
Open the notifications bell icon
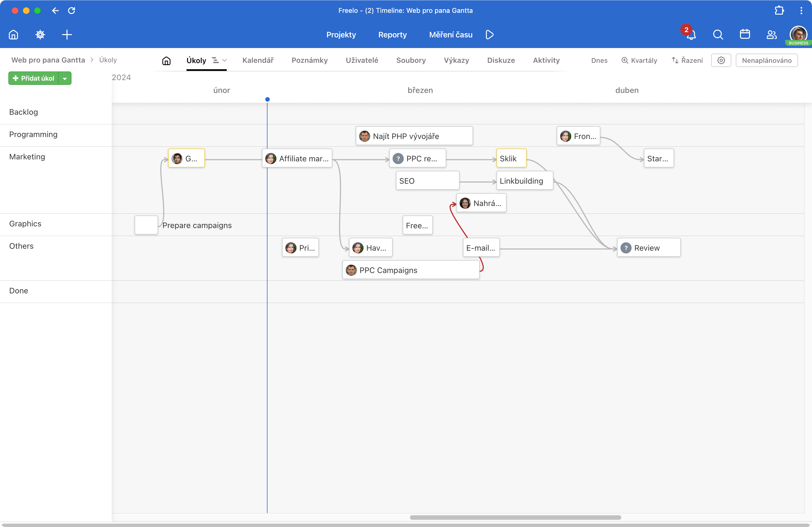click(x=691, y=34)
